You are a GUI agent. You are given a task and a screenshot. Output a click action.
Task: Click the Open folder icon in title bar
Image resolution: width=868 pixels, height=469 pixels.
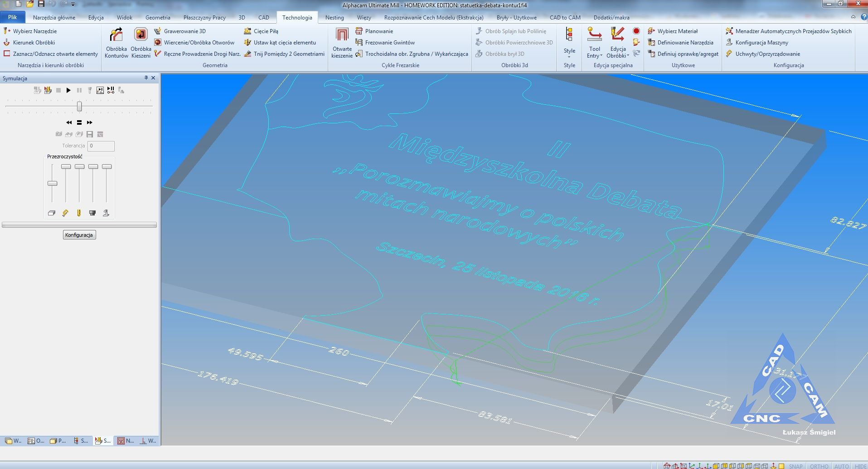click(29, 4)
